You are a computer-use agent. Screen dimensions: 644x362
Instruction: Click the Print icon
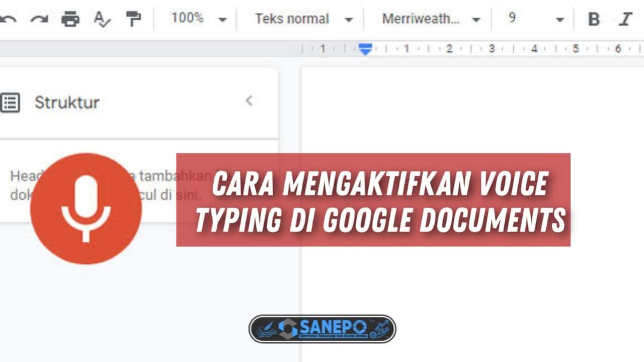pos(70,19)
